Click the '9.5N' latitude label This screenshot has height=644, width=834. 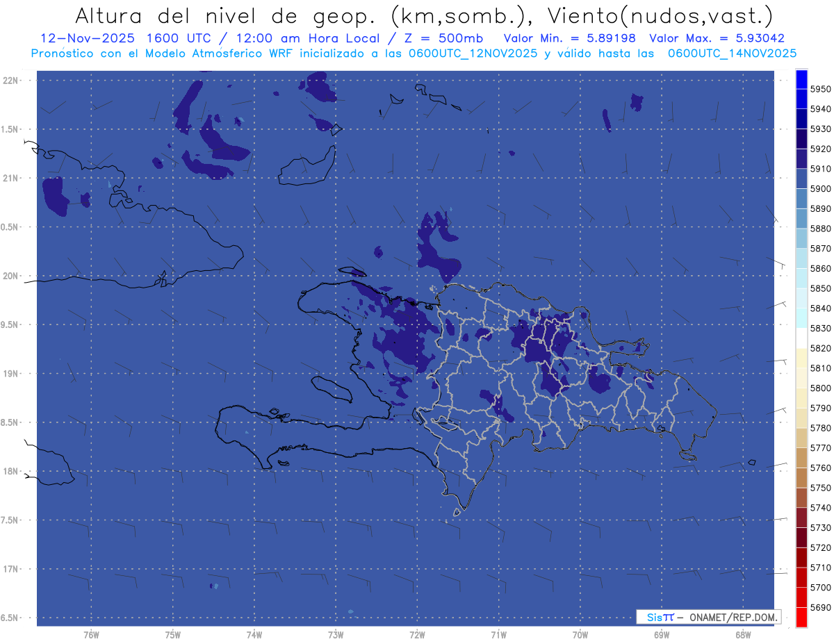click(x=10, y=325)
